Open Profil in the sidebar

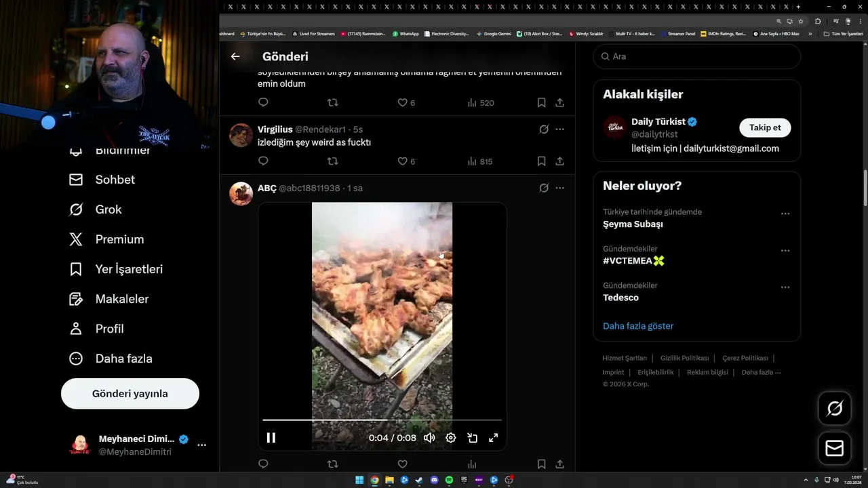96,329
